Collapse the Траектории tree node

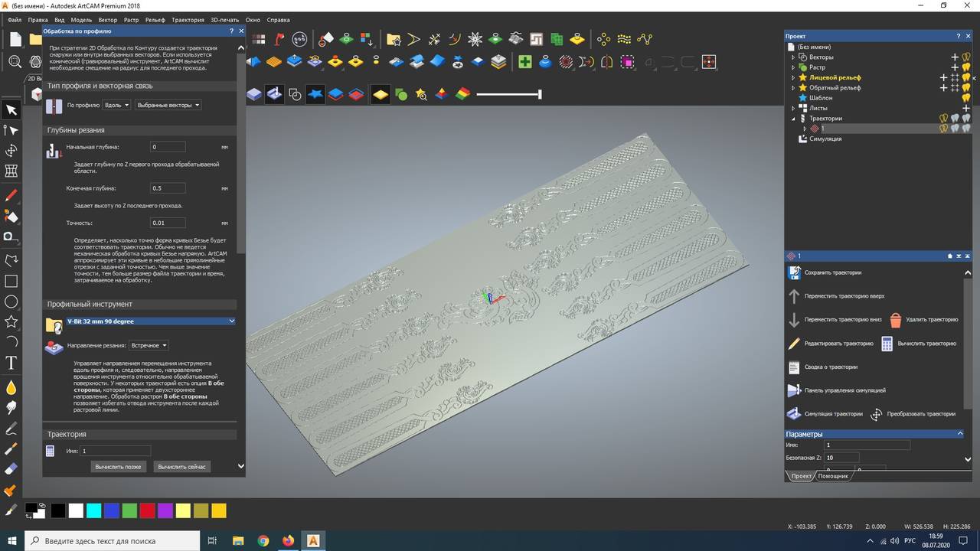pyautogui.click(x=793, y=119)
